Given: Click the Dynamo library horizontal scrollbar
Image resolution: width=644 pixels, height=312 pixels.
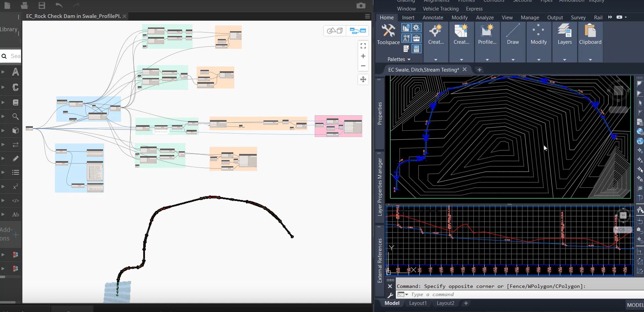Looking at the screenshot, I should [x=8, y=302].
